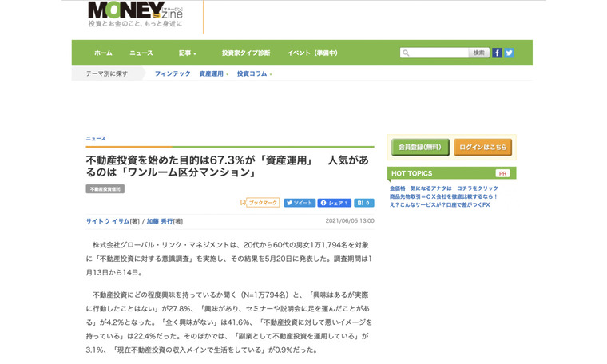607x364 pixels.
Task: Expand the 記事 dropdown in the navigation bar
Action: (187, 53)
